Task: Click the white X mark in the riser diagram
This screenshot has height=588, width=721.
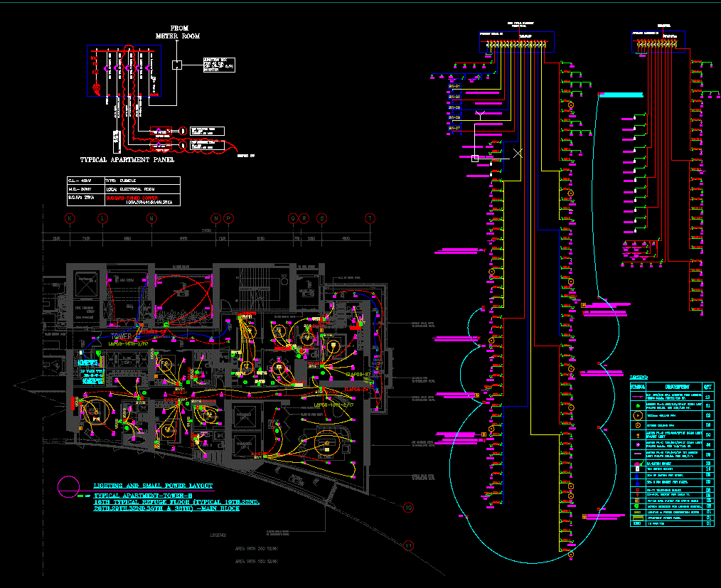Action: click(x=518, y=153)
